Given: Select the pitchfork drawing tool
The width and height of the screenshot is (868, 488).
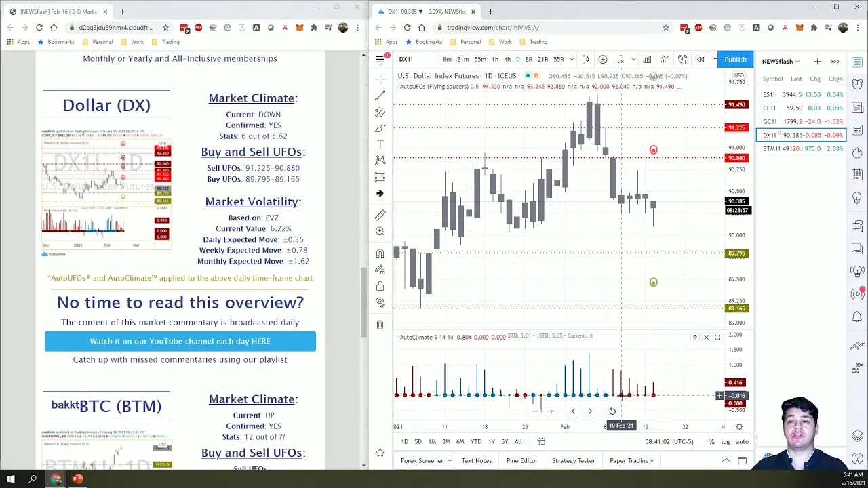Looking at the screenshot, I should pyautogui.click(x=380, y=112).
